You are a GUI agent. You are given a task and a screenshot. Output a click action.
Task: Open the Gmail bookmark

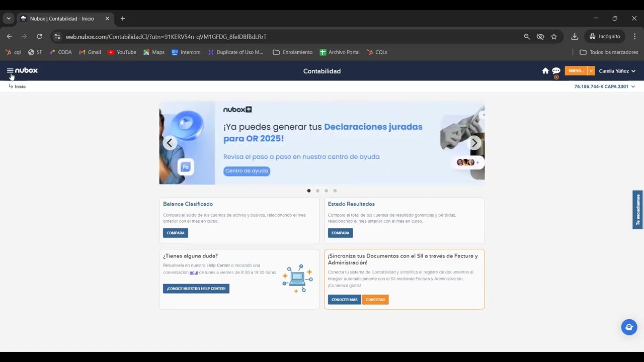tap(90, 52)
